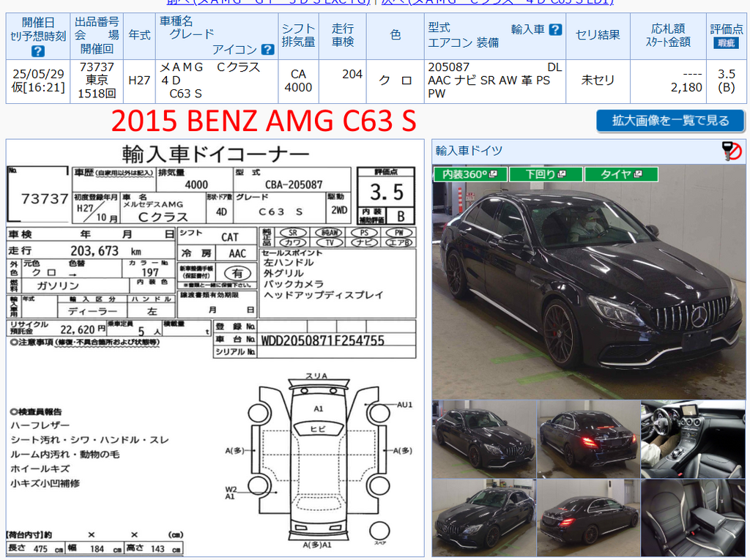Click ハーフレザー inspector note
The height and width of the screenshot is (560, 750).
40,425
